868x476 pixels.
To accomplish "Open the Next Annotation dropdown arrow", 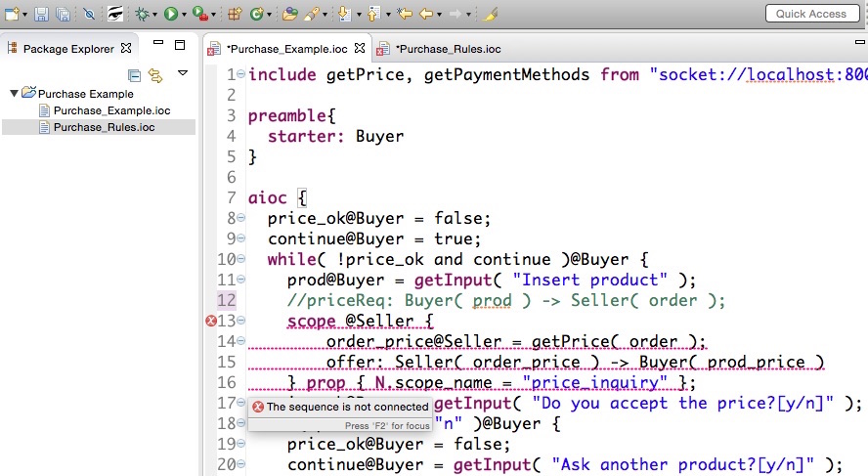I will (x=359, y=15).
